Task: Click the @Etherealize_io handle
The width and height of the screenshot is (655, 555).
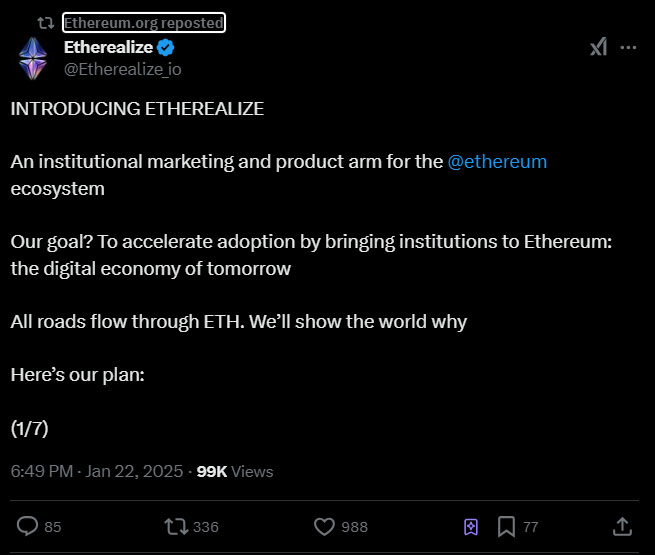Action: [123, 69]
